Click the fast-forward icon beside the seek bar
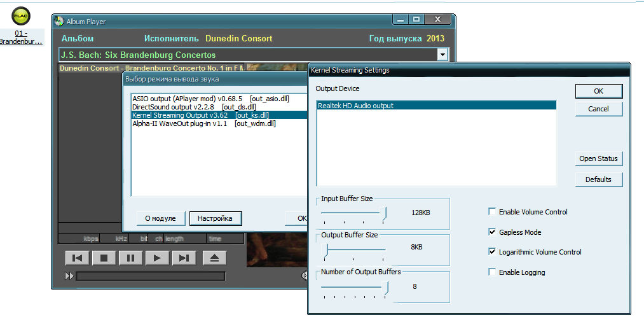The width and height of the screenshot is (644, 336). (x=69, y=276)
